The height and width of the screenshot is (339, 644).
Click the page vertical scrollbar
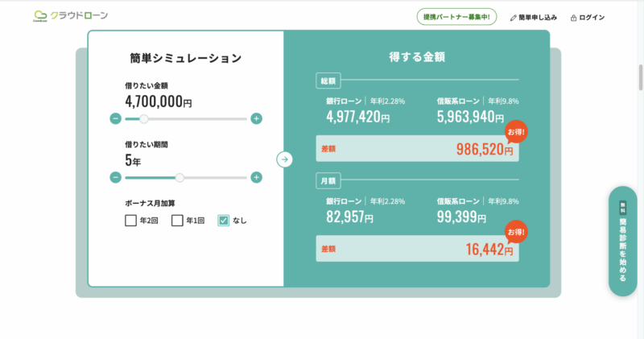tap(640, 81)
